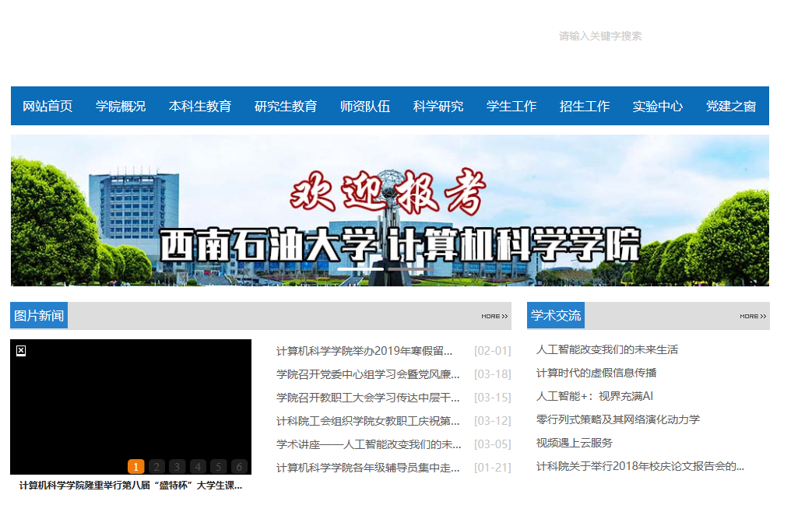Go to 本科生教育 section
The image size is (812, 505).
[200, 106]
